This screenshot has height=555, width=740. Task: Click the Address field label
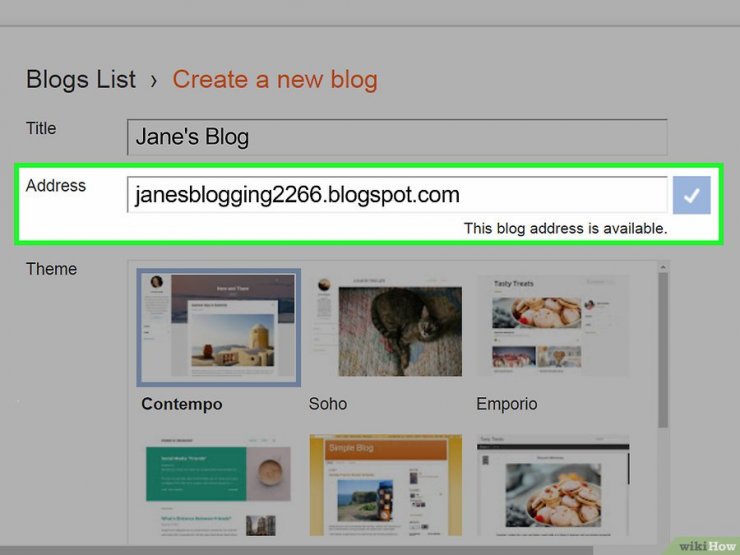point(56,185)
